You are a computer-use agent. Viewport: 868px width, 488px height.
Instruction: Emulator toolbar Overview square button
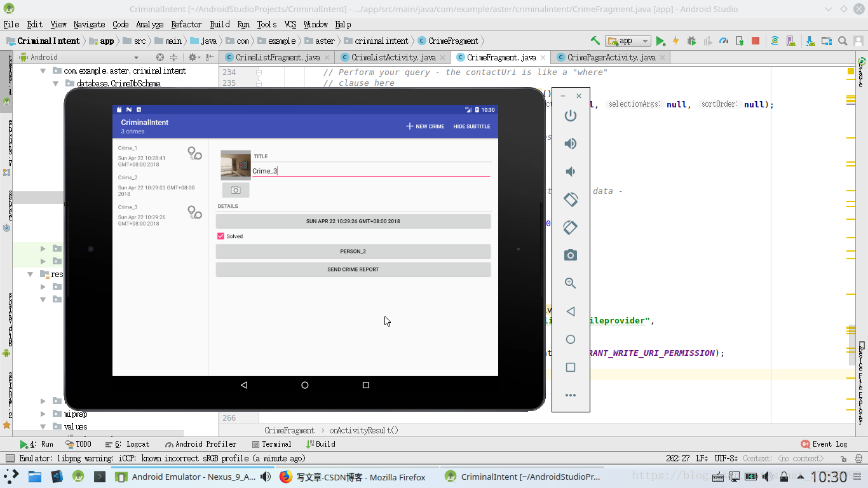click(x=571, y=367)
